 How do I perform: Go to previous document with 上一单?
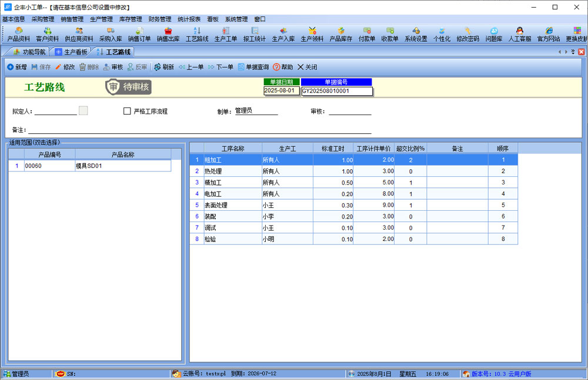(191, 67)
